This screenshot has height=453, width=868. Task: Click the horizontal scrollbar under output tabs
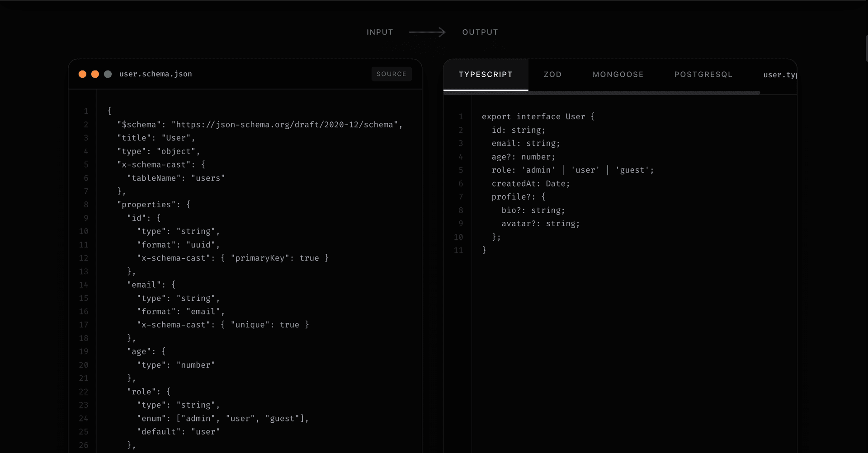(602, 93)
